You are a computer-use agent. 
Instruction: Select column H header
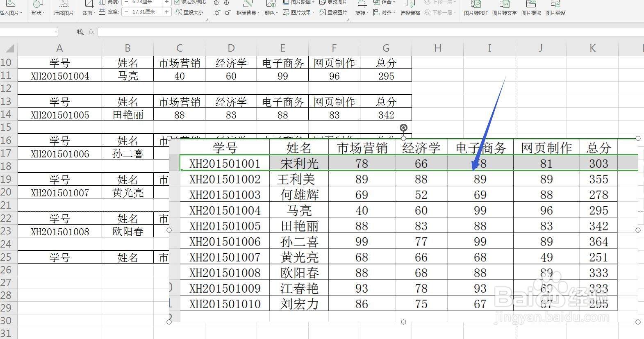[x=437, y=48]
